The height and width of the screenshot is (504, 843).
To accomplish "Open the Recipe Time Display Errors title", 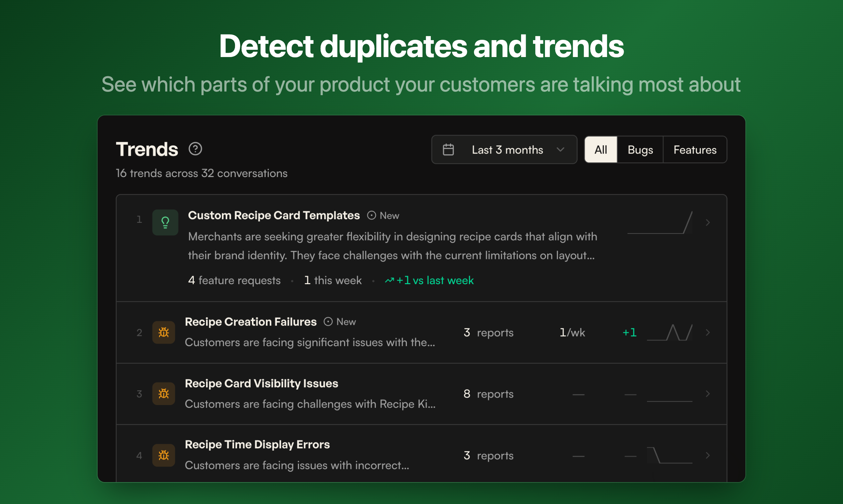I will pyautogui.click(x=257, y=445).
